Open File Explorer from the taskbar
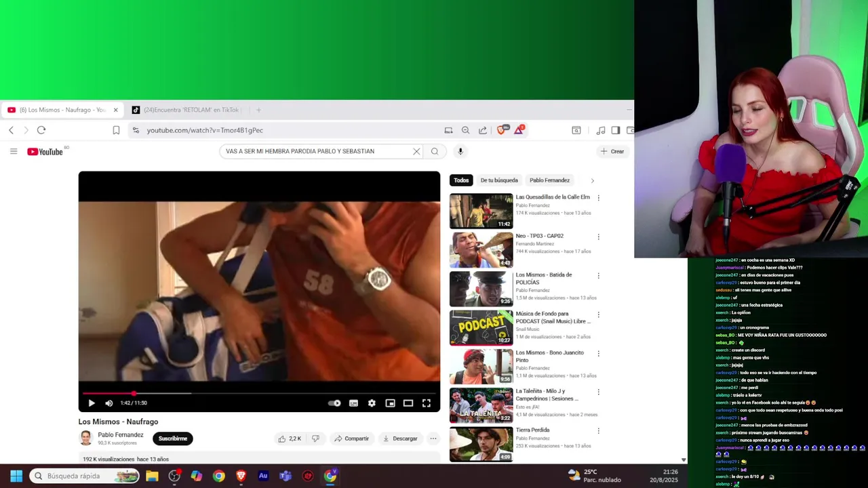Viewport: 868px width, 488px height. tap(152, 476)
